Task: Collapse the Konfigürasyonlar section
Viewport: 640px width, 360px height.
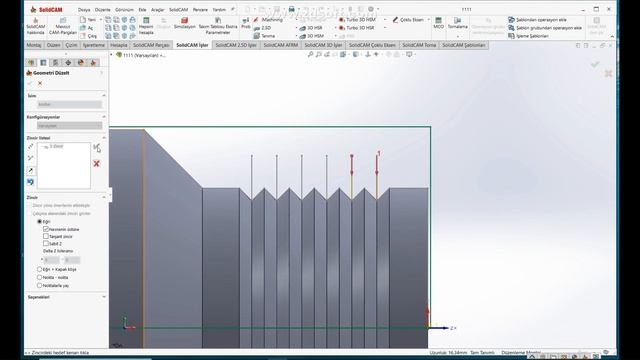Action: pos(104,117)
